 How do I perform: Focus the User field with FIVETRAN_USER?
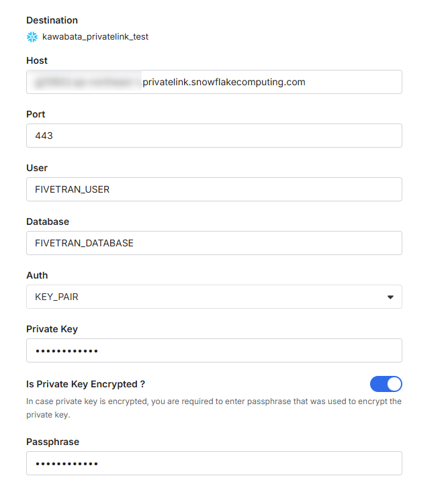[214, 189]
